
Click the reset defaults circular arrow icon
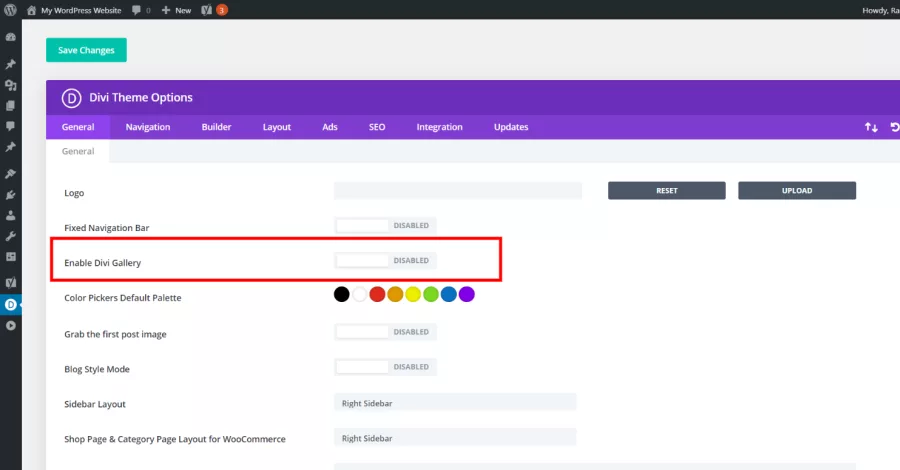[x=894, y=127]
